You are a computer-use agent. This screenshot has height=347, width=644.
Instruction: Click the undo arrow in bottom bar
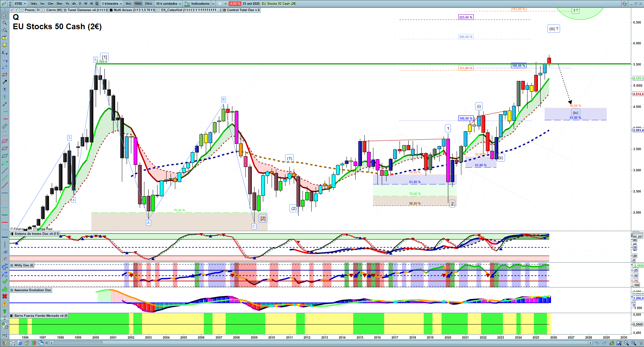tap(597, 343)
